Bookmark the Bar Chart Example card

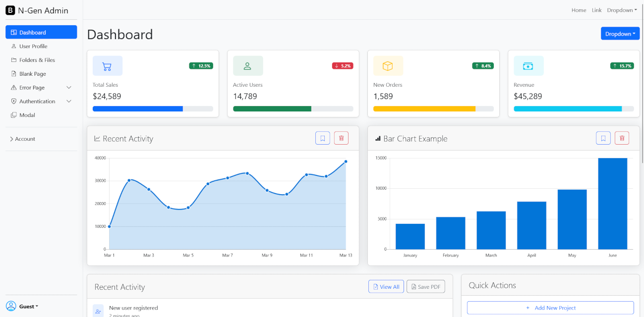point(603,138)
